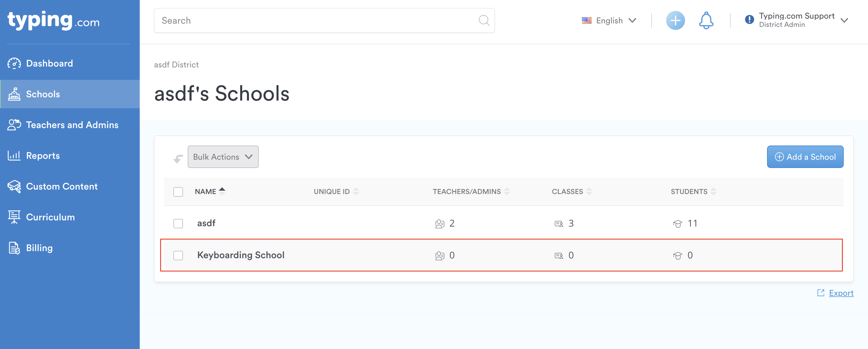868x349 pixels.
Task: Open the Keyboarding School name link
Action: [x=241, y=255]
